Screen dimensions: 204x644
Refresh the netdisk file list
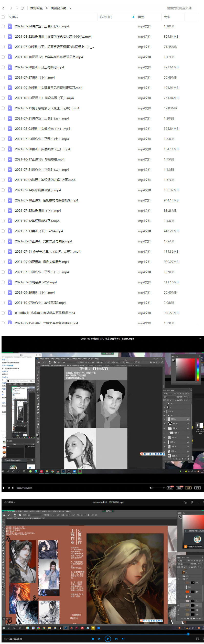pyautogui.click(x=22, y=8)
